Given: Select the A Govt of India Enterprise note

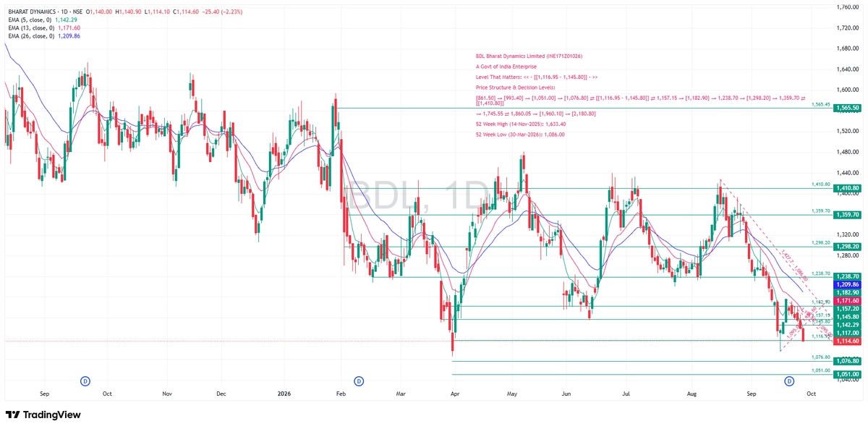Looking at the screenshot, I should click(x=506, y=67).
